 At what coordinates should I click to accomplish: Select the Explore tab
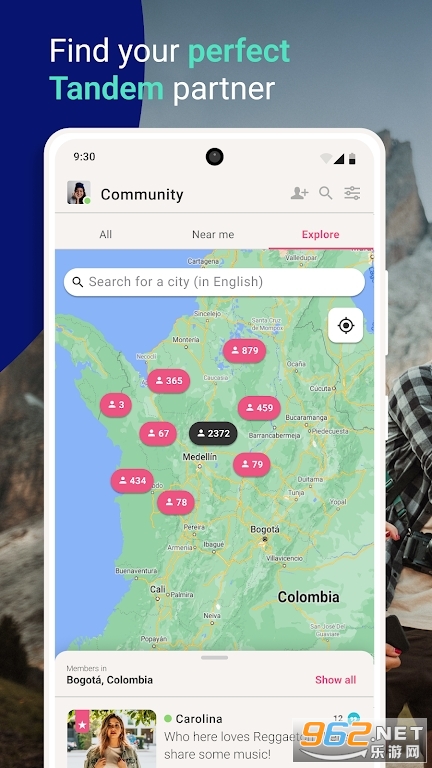320,235
